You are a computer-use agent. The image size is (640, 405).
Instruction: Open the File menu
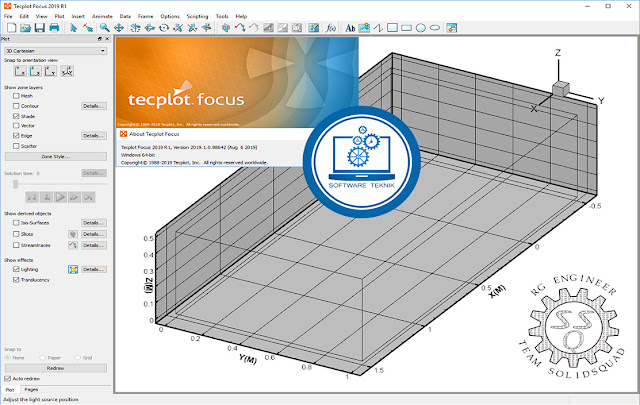(x=8, y=16)
